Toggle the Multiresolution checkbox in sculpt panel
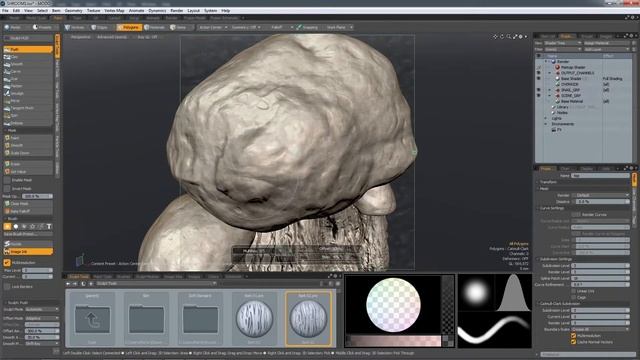The width and height of the screenshot is (640, 360). tap(7, 262)
